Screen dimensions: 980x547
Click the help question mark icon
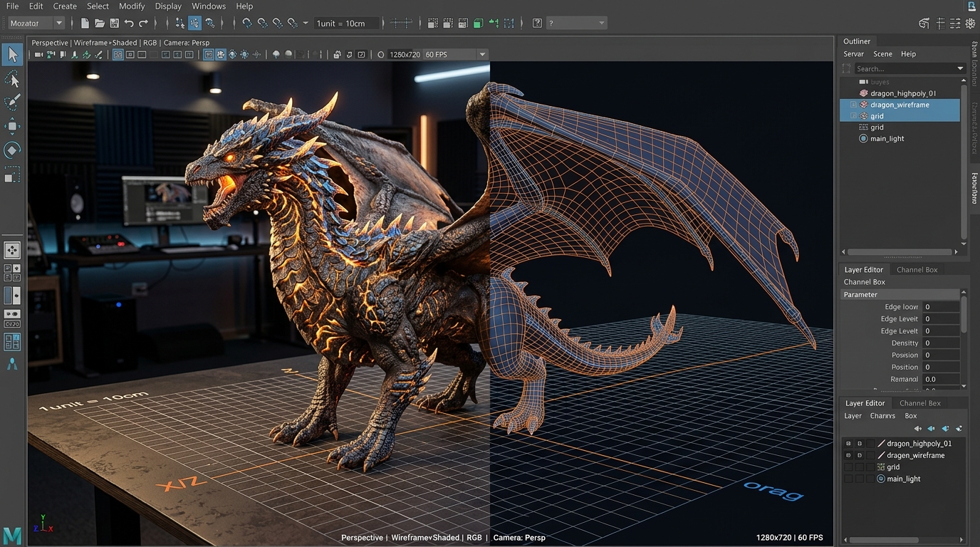click(537, 24)
